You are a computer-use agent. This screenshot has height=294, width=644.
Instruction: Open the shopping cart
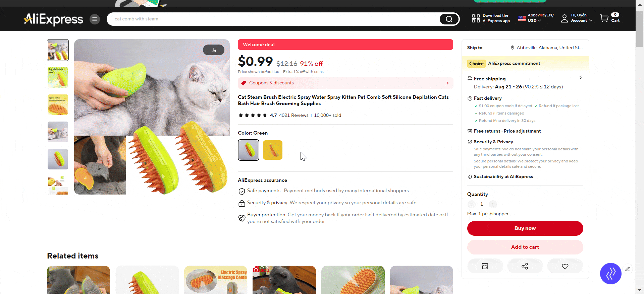pos(610,18)
